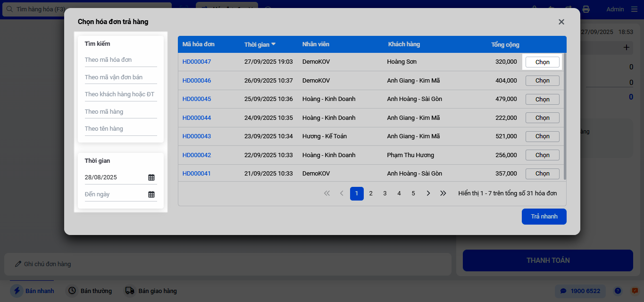Screen dimensions: 644x302
Task: Click Chọn for invoice HD000043
Action: [x=543, y=136]
